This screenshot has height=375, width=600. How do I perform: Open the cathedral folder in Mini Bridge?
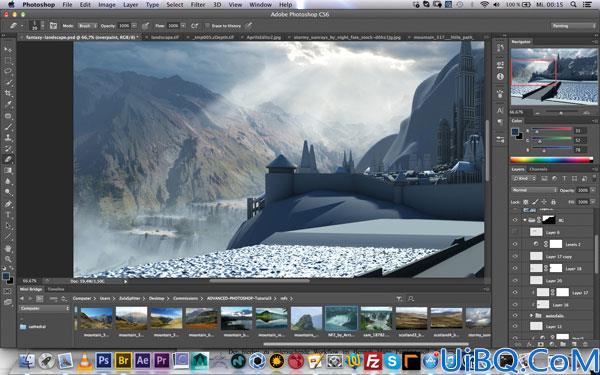[33, 327]
